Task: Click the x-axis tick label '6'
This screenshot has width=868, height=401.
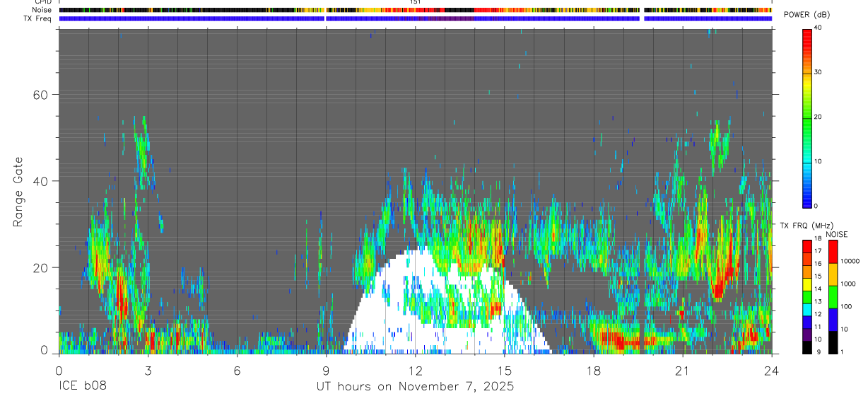Action: [x=237, y=371]
